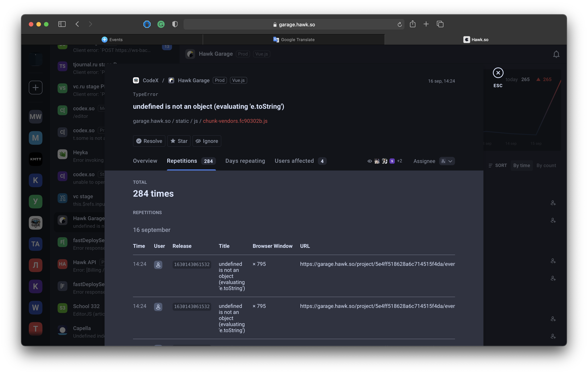Open the KMTT workspace icon
588x374 pixels.
36,159
